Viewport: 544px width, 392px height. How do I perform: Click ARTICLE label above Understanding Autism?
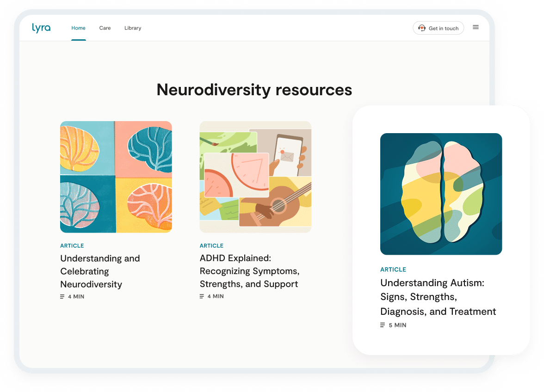pyautogui.click(x=393, y=269)
